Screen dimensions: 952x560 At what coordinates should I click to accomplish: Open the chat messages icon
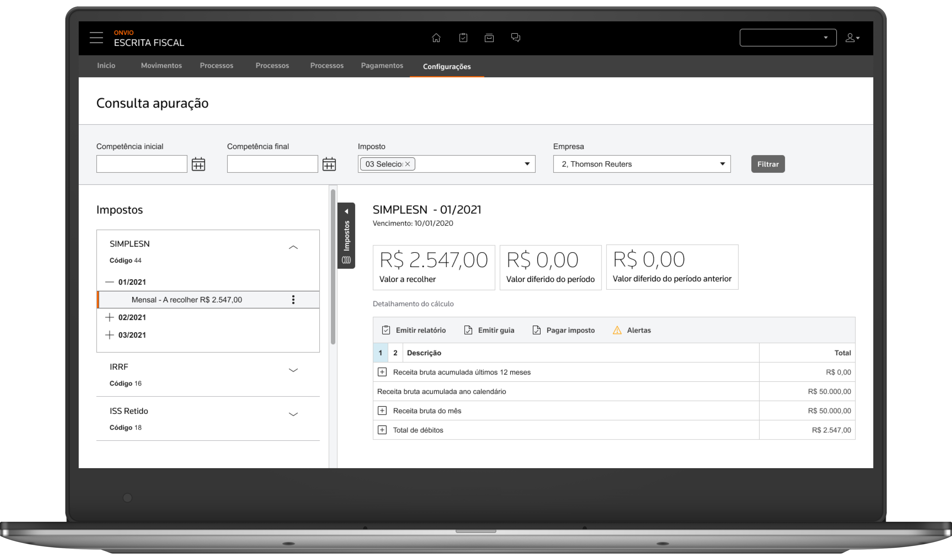tap(515, 38)
